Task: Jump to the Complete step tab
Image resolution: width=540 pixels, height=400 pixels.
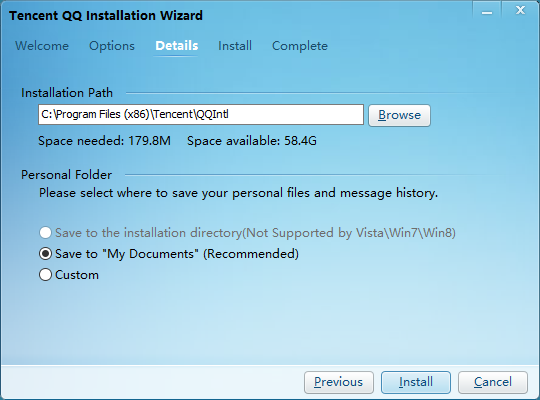Action: [x=300, y=46]
